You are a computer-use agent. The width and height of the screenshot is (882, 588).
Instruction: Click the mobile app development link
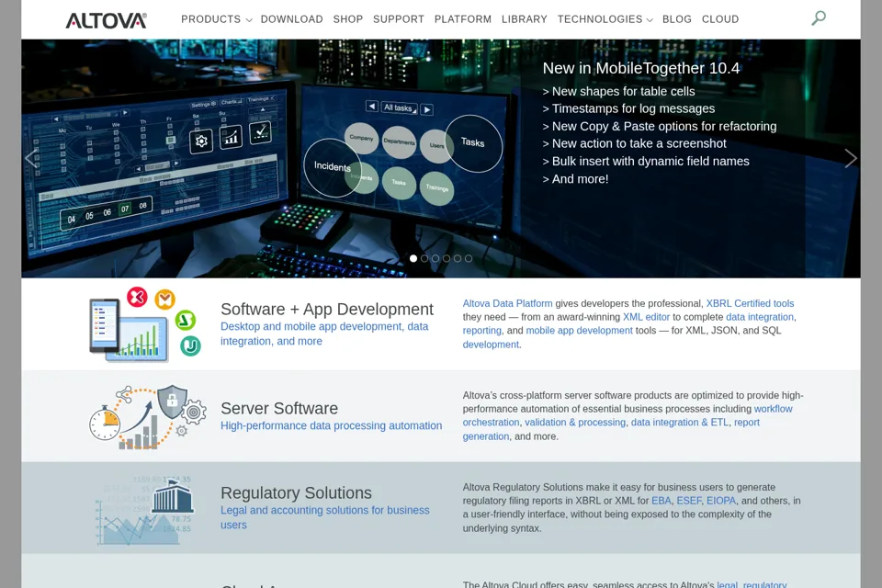click(580, 331)
